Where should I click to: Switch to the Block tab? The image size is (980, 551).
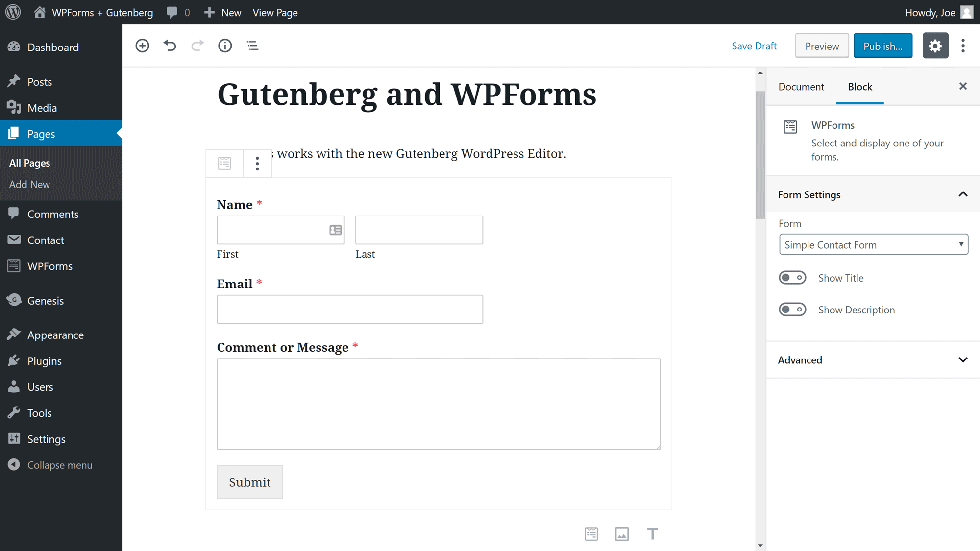[859, 86]
